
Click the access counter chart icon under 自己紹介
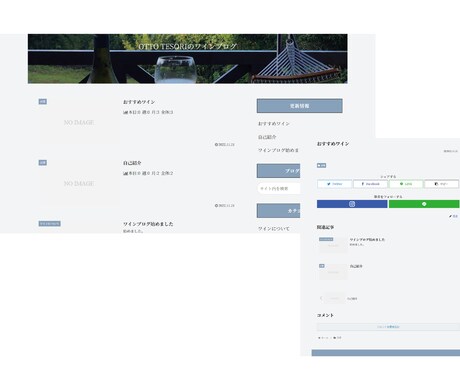[125, 173]
